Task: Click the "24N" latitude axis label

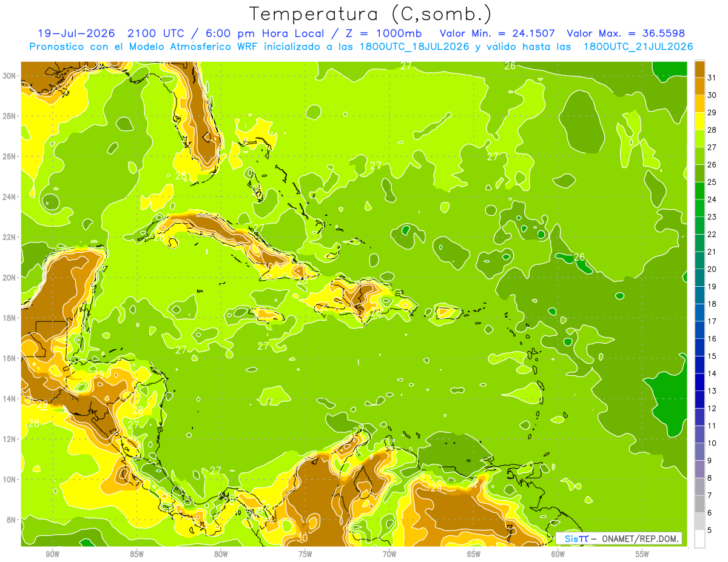Action: point(9,196)
